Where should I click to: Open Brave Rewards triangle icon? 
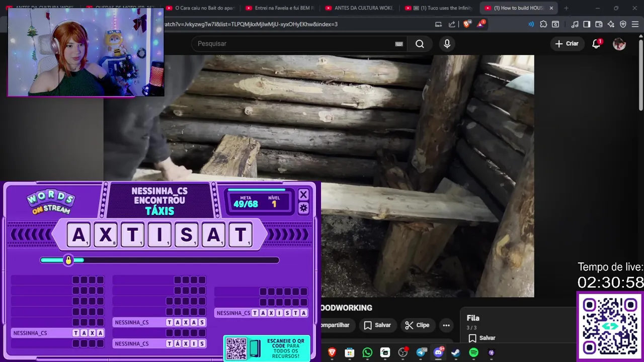coord(480,24)
